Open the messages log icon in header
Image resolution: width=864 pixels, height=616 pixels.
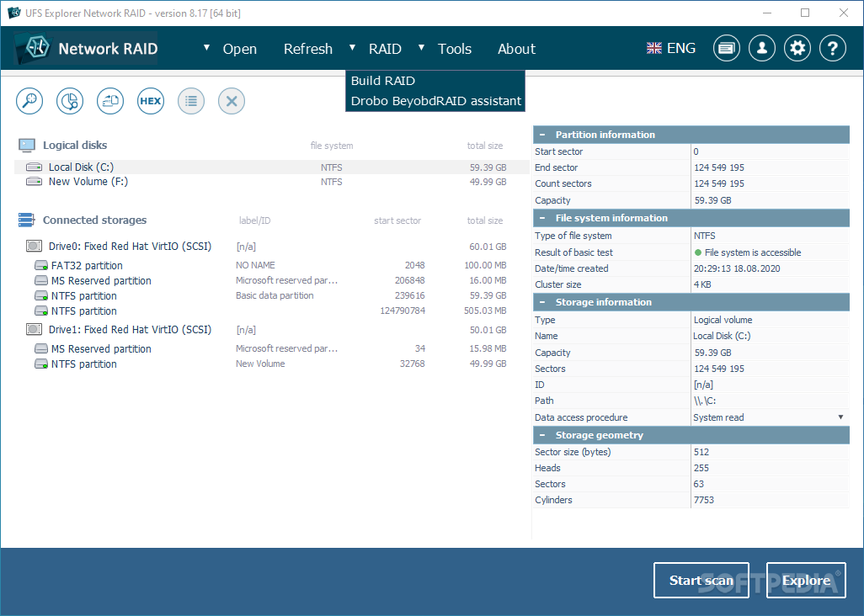point(726,49)
